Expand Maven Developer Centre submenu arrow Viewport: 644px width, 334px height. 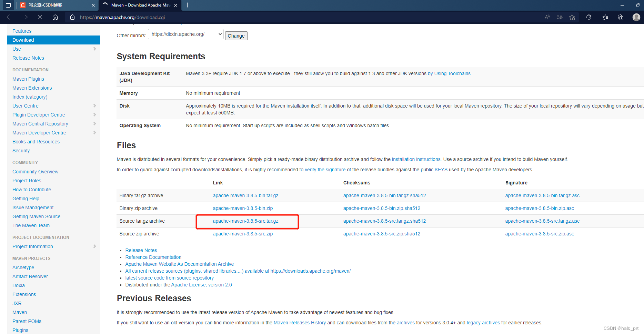click(x=94, y=133)
